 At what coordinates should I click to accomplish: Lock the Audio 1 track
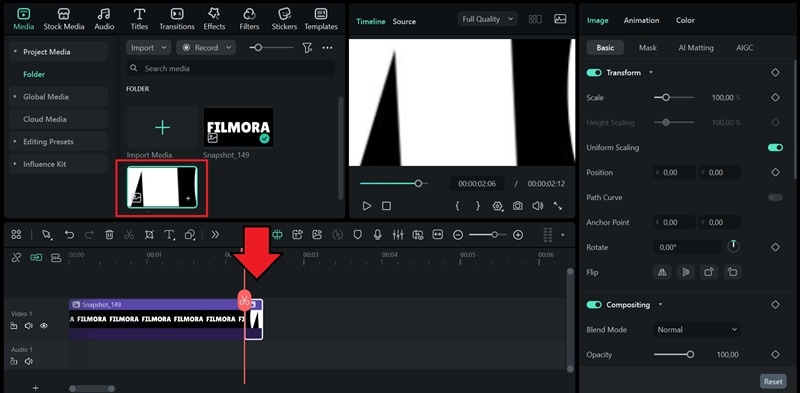click(14, 361)
